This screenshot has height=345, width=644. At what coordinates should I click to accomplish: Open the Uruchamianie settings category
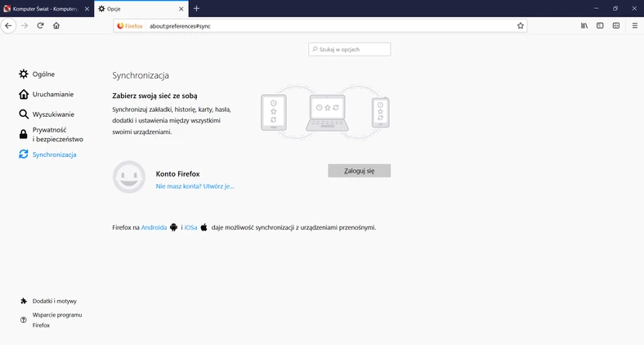52,94
